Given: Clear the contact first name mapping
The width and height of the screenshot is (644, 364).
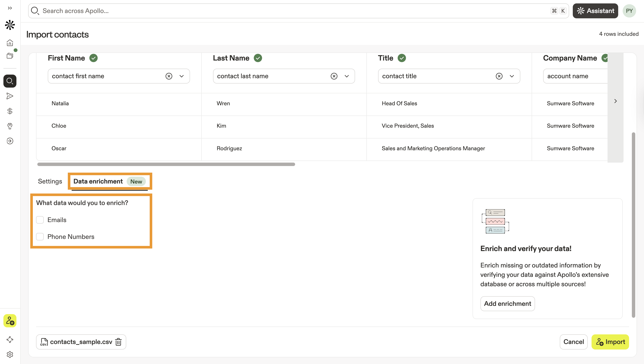Looking at the screenshot, I should [x=169, y=76].
